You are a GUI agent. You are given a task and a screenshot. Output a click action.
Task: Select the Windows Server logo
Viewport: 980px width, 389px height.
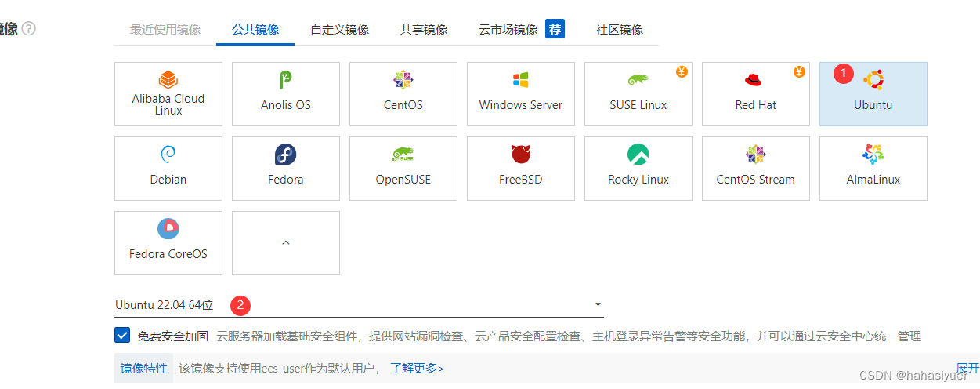(x=520, y=79)
